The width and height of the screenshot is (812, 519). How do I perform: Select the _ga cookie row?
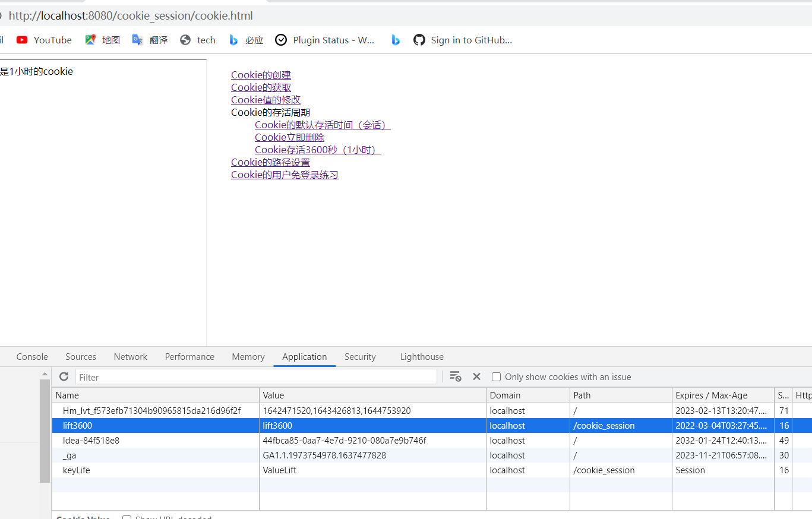tap(432, 455)
